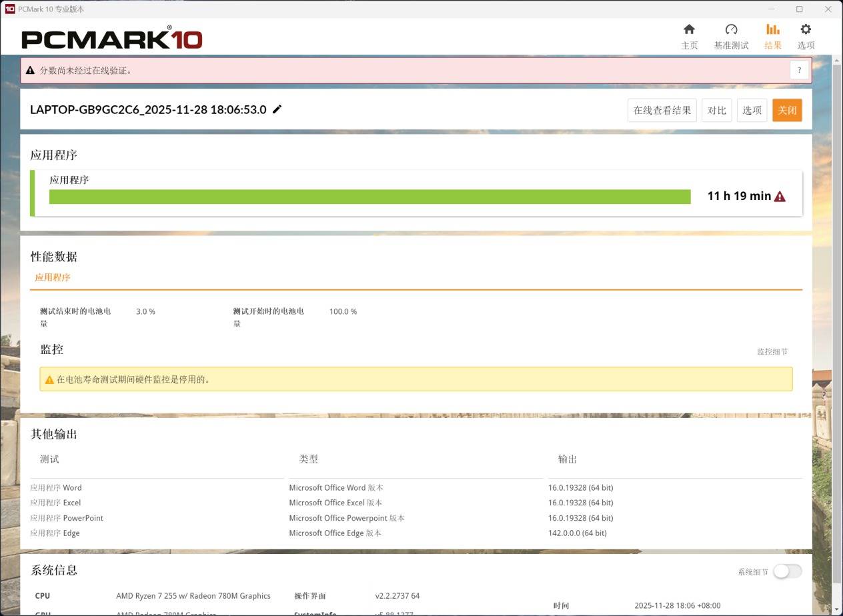Select the 应用程序 tab under 性能数据
The height and width of the screenshot is (616, 843).
tap(53, 277)
